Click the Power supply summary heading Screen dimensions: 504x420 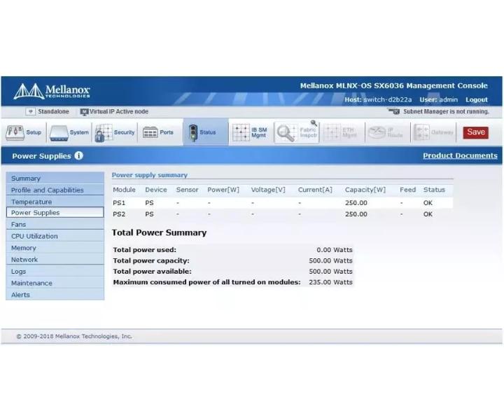[x=150, y=175]
